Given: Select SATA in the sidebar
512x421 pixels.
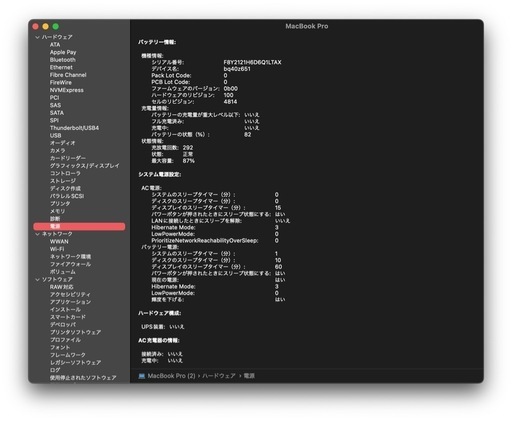Looking at the screenshot, I should click(x=57, y=113).
